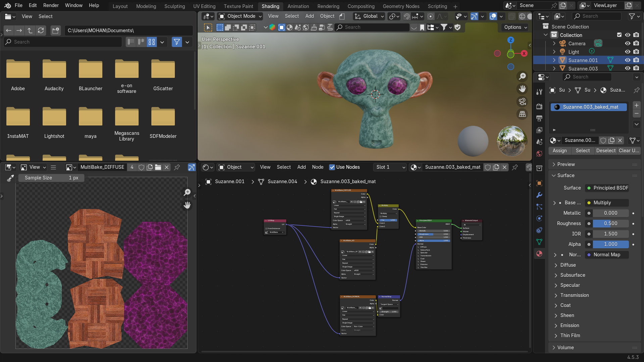Toggle Collection exclude-from-view-layer checkbox
The image size is (644, 362).
620,35
